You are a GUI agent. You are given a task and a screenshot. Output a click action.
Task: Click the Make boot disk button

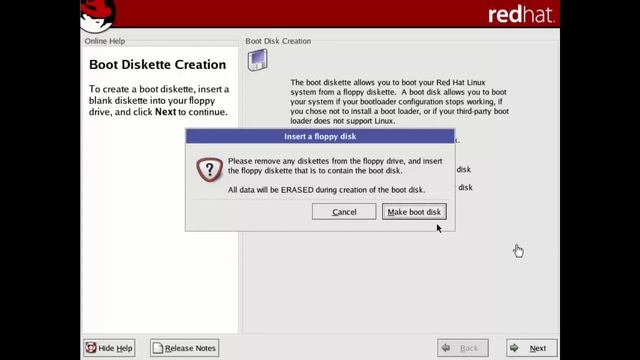pos(414,212)
